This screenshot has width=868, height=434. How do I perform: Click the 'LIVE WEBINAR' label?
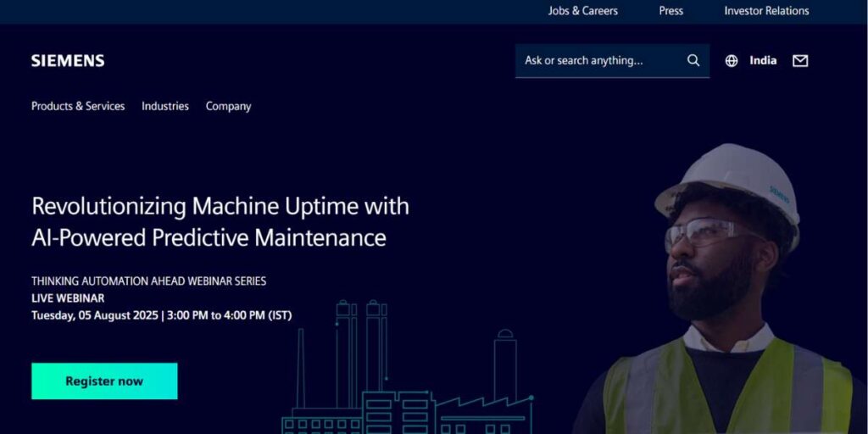click(x=68, y=298)
